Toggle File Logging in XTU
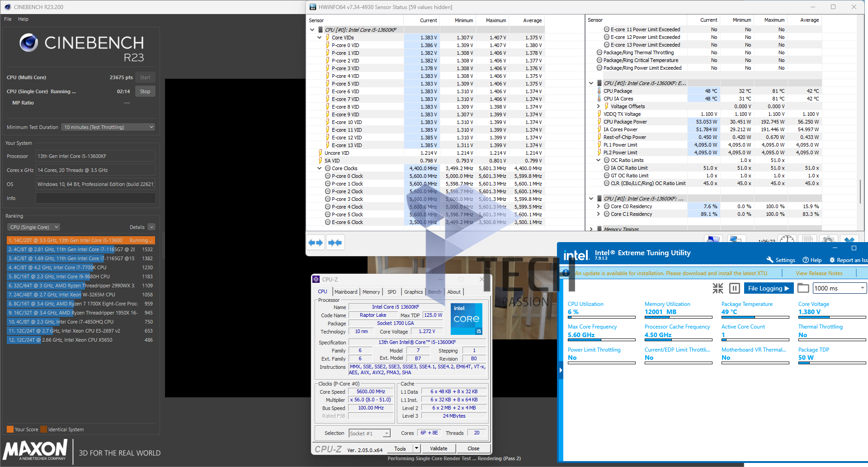 pyautogui.click(x=768, y=288)
